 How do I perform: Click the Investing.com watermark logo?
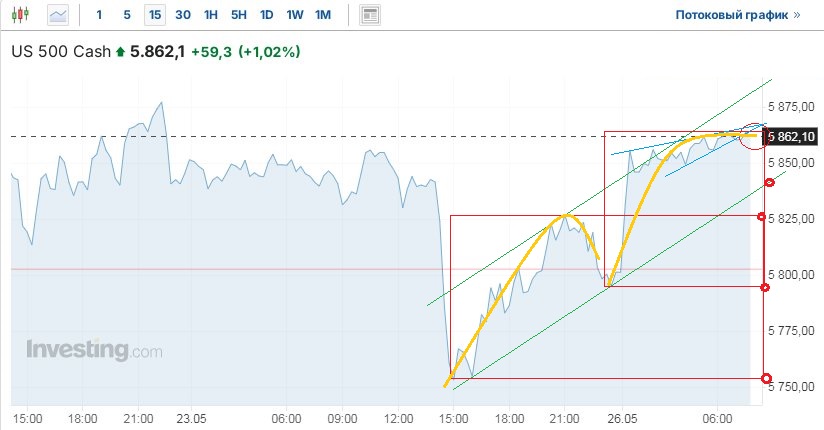coord(94,350)
